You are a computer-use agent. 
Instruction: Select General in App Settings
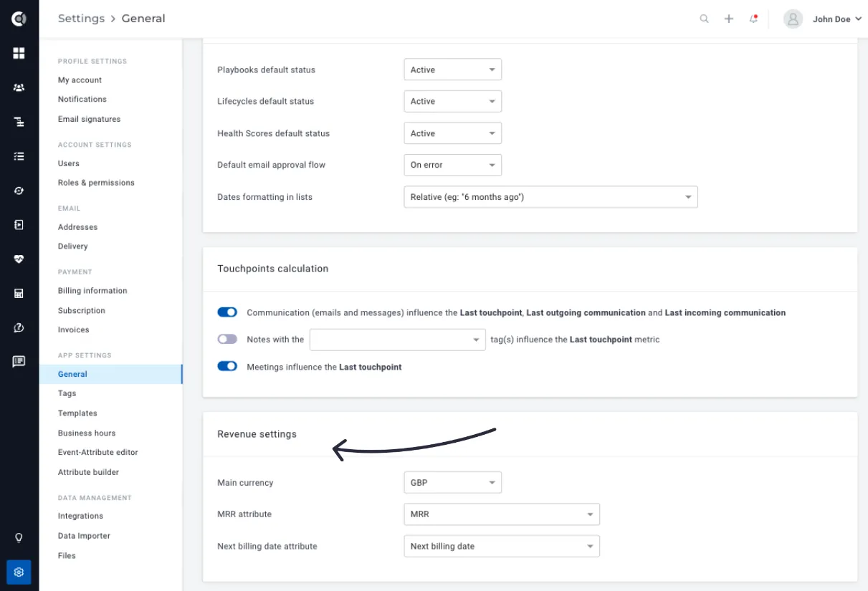click(x=111, y=374)
